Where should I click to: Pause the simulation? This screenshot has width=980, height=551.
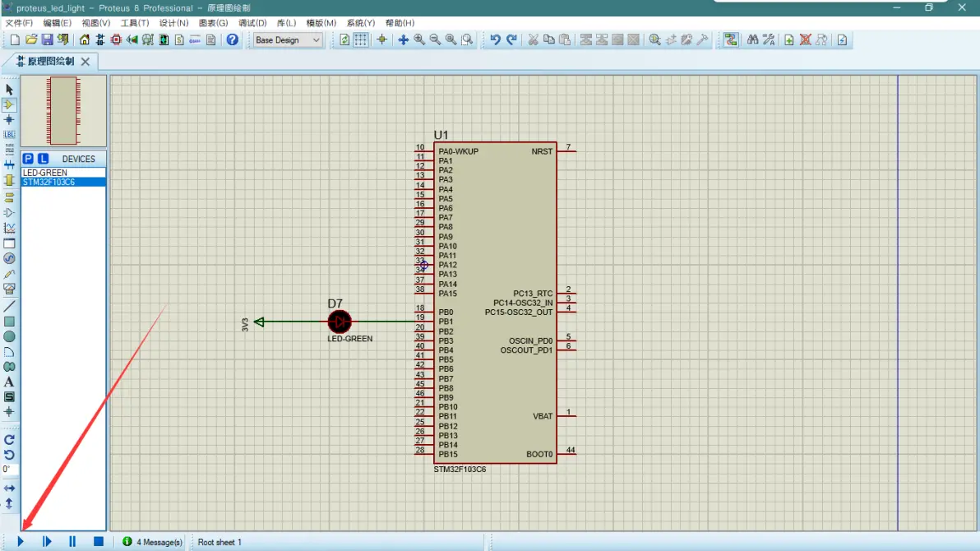(x=72, y=542)
